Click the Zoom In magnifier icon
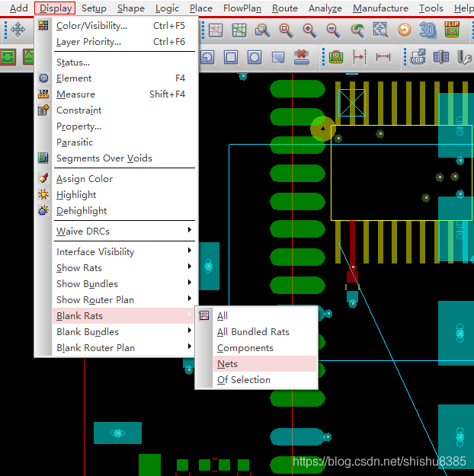Viewport: 474px width, 476px height. pyautogui.click(x=309, y=30)
